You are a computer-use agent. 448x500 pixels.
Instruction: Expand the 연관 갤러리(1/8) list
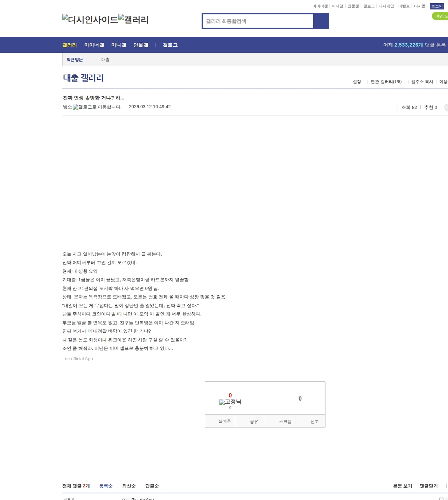pos(386,82)
